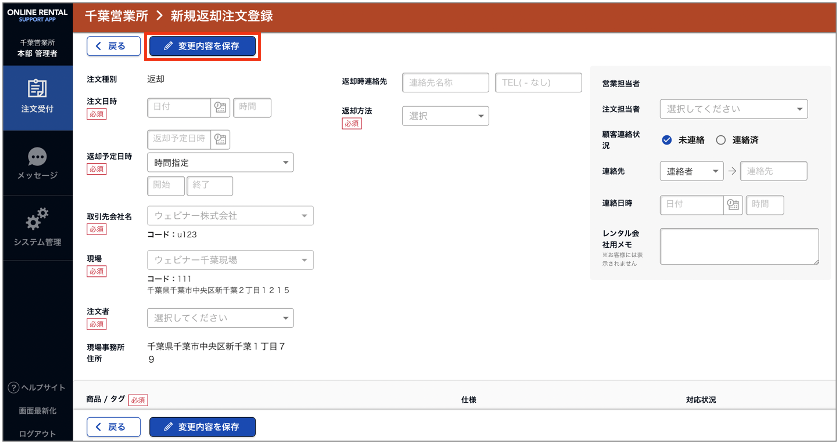
Task: Select 未連絡 radio button
Action: (667, 139)
